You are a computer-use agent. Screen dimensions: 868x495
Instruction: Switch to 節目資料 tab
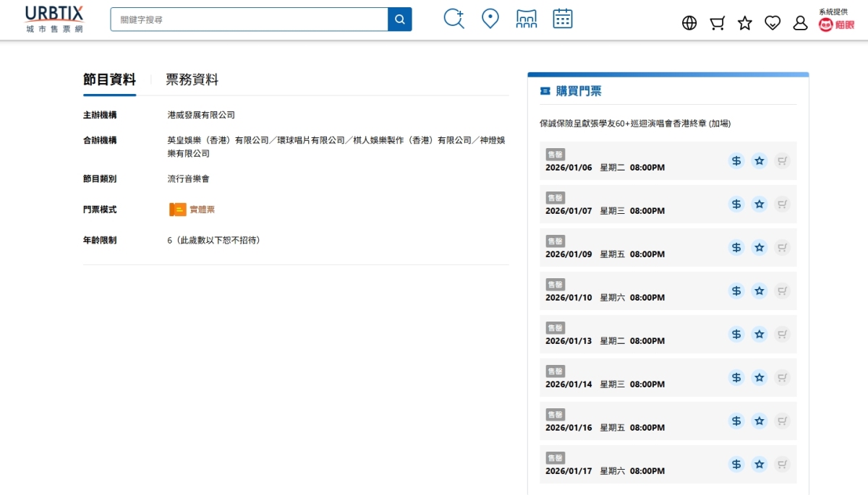pos(109,79)
